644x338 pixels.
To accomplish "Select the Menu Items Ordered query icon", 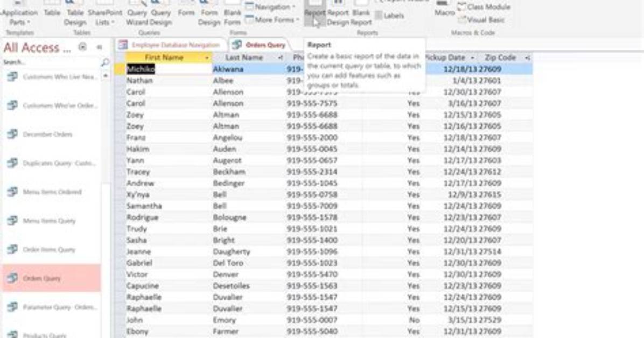I will coord(12,192).
